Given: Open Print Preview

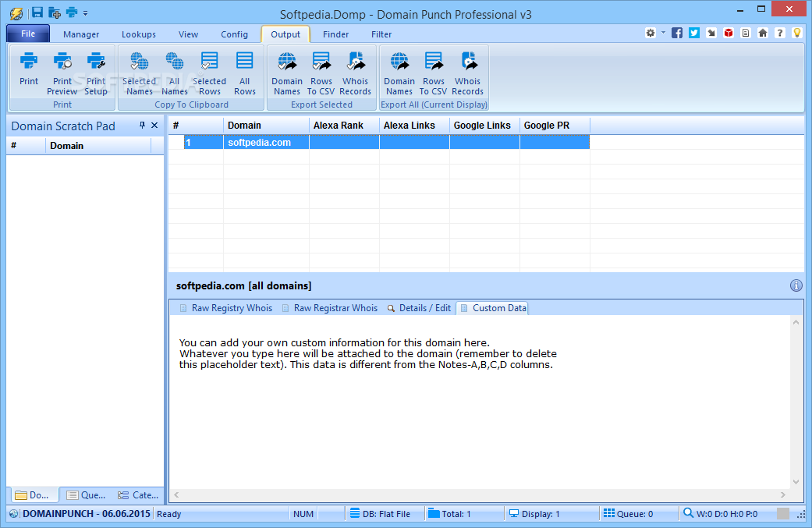Looking at the screenshot, I should click(62, 73).
